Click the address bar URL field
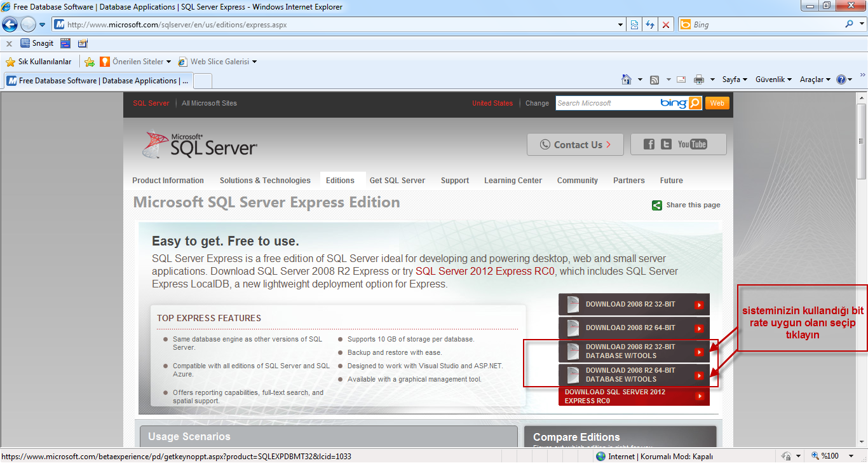868x463 pixels. point(337,25)
